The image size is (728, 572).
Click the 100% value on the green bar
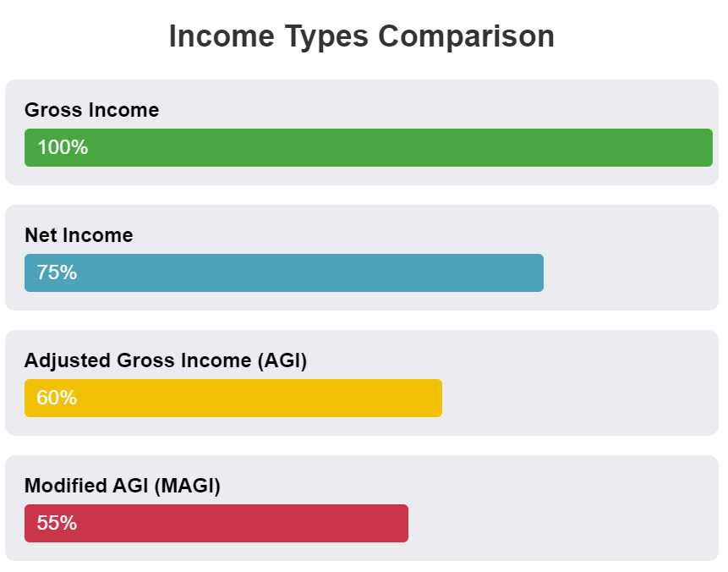[63, 148]
